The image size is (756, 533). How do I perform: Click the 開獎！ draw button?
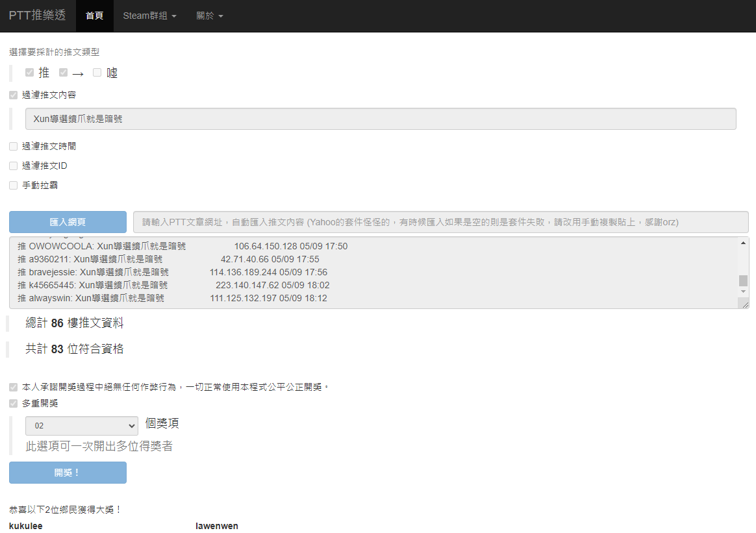point(68,473)
